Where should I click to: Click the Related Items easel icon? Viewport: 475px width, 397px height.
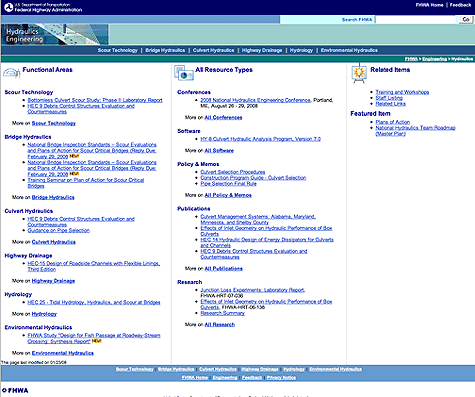pos(359,73)
